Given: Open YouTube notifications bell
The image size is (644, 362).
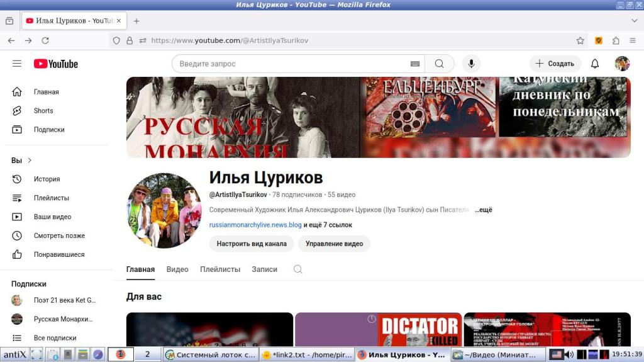Looking at the screenshot, I should pyautogui.click(x=595, y=64).
